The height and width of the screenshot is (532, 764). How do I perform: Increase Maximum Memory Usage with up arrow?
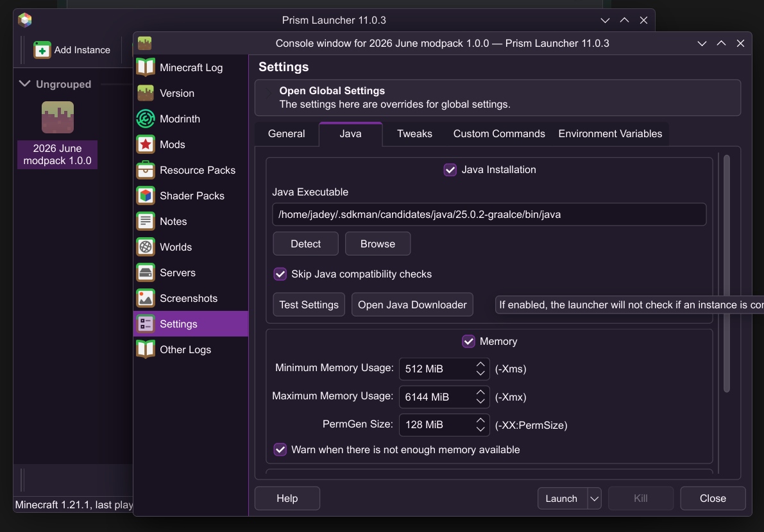(480, 392)
